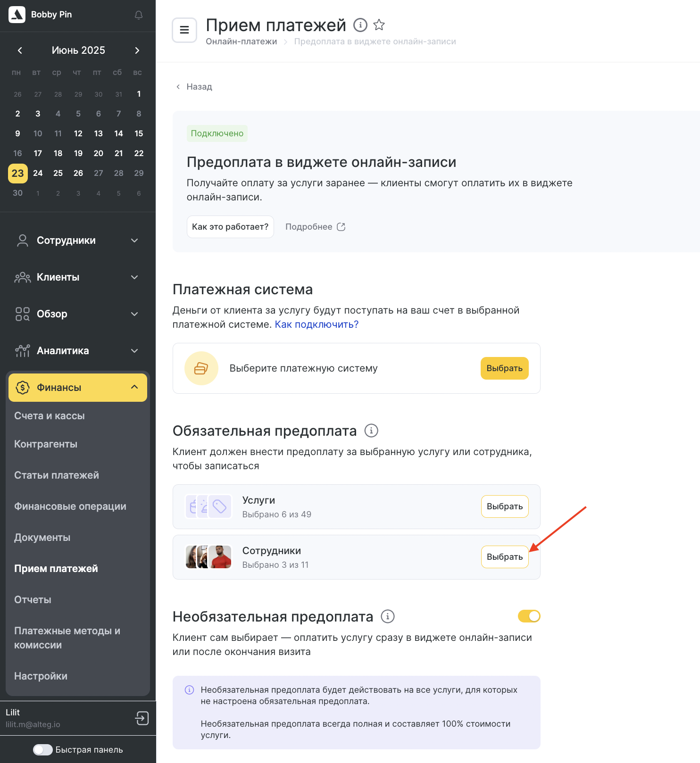Click Выбрать in the Сотрудники row

pyautogui.click(x=505, y=557)
